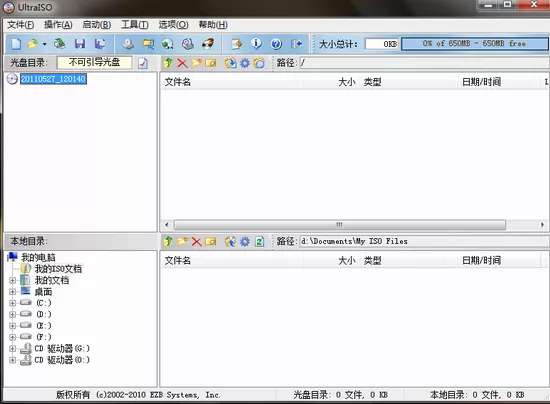Click the 650MB capacity progress bar
The width and height of the screenshot is (550, 404).
[x=475, y=44]
